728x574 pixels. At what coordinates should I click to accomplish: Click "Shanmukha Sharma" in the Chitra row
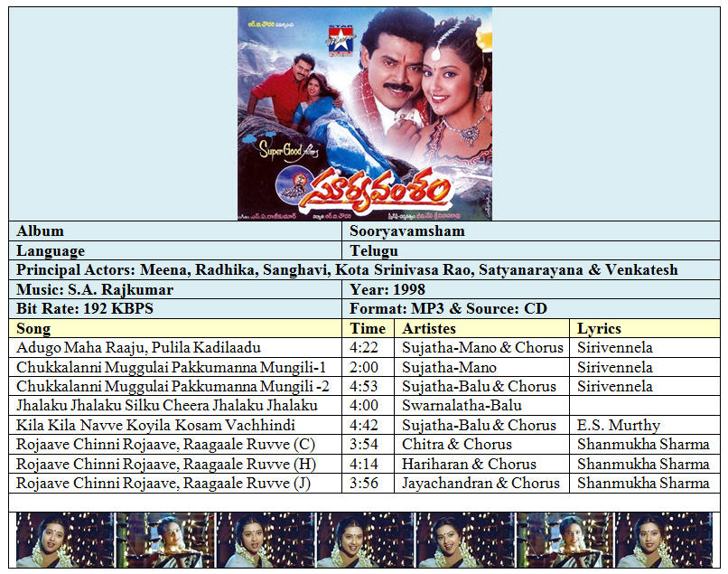[643, 445]
